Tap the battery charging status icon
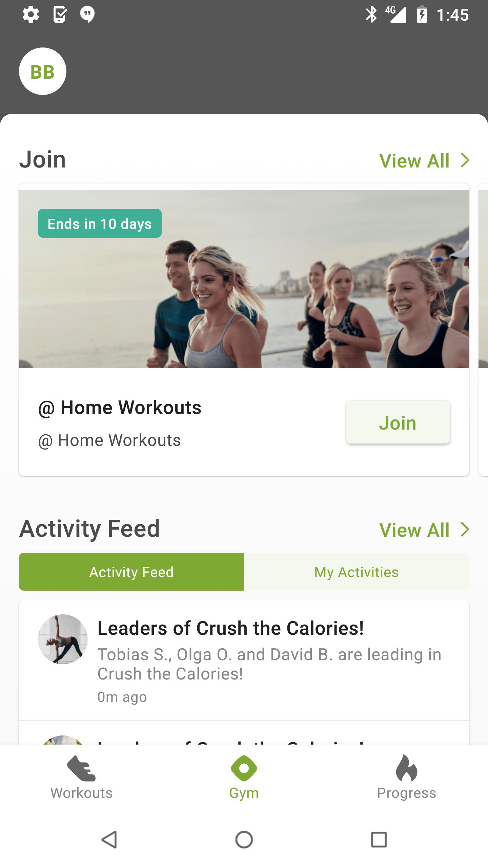Screen dimensions: 488x868 coord(422,15)
